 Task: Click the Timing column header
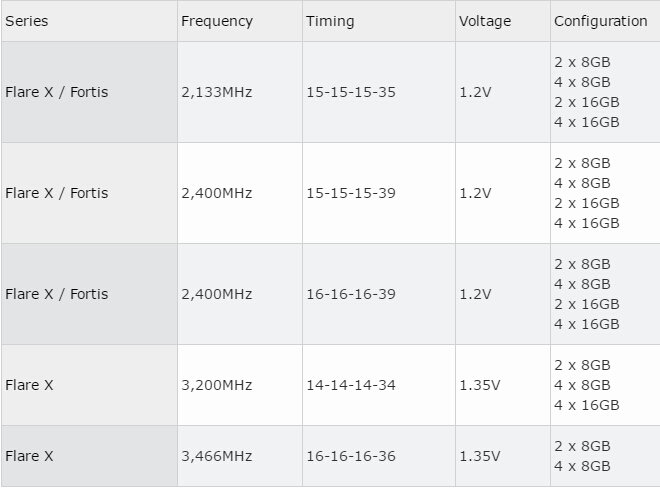point(379,21)
